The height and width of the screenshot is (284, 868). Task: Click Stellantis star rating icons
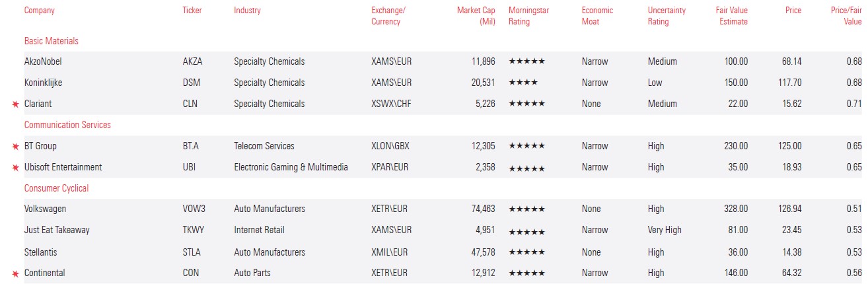[x=526, y=252]
